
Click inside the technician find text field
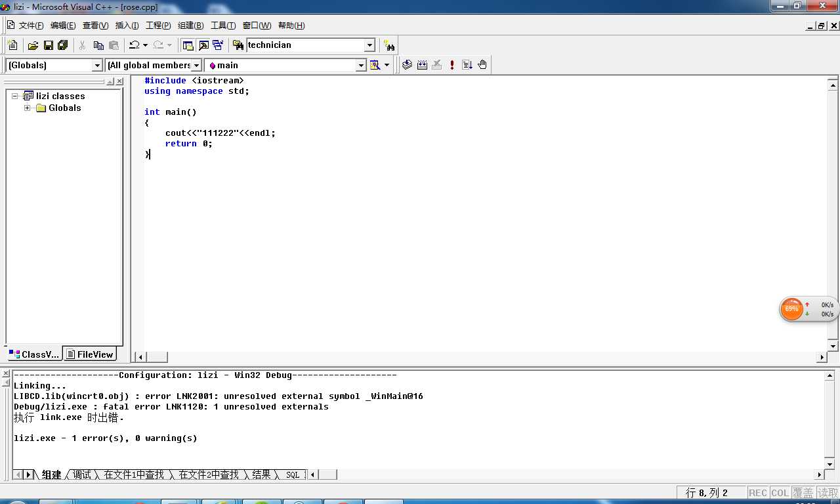coord(304,45)
